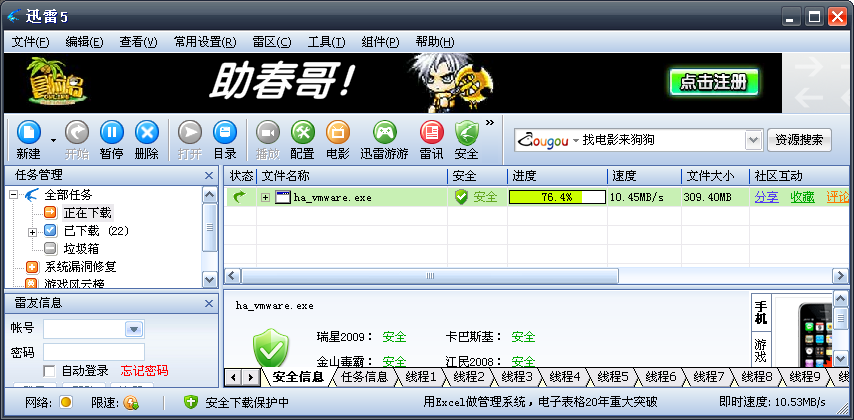The image size is (854, 420).
Task: Close the 任务管理 panel
Action: [x=209, y=175]
